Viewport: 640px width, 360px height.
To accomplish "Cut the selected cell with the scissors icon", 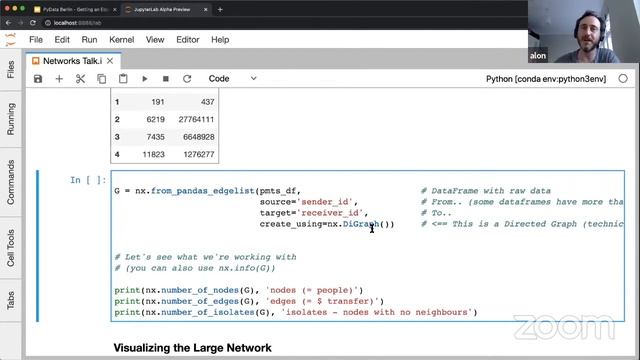I will [x=80, y=79].
